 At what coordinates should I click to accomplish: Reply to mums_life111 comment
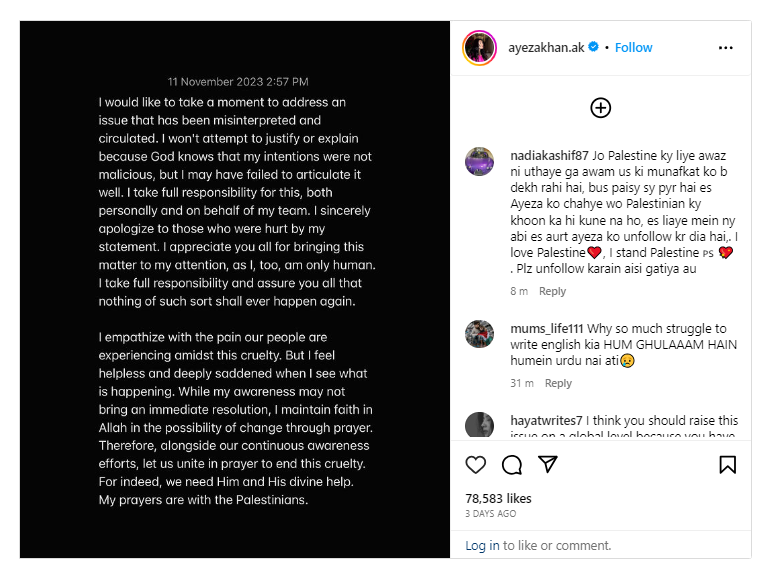(x=558, y=383)
